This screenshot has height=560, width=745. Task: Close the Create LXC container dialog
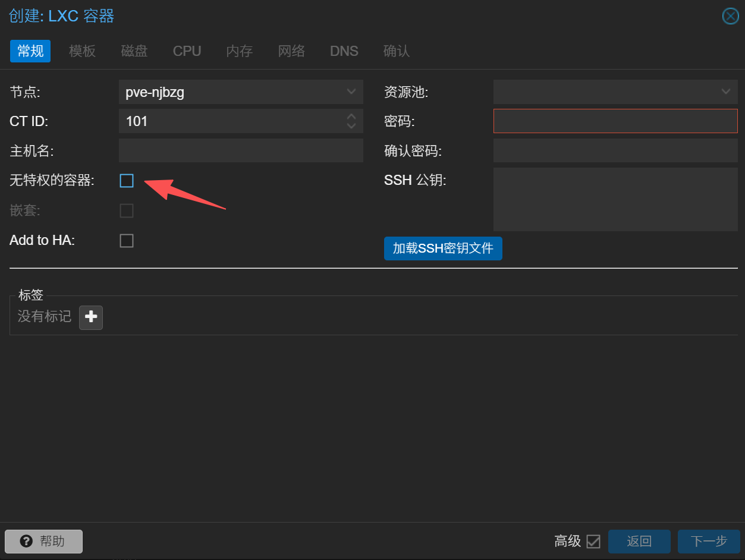tap(730, 16)
